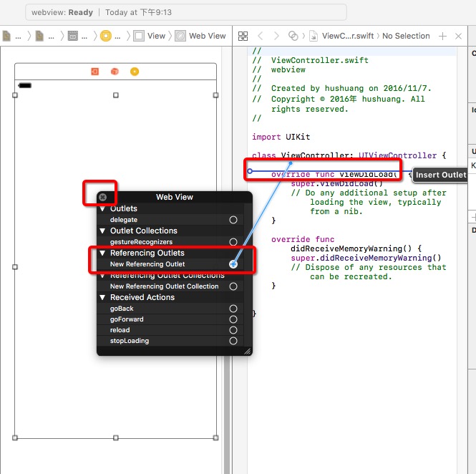Image resolution: width=476 pixels, height=474 pixels.
Task: Click the webview: Ready status field
Action: (x=186, y=12)
